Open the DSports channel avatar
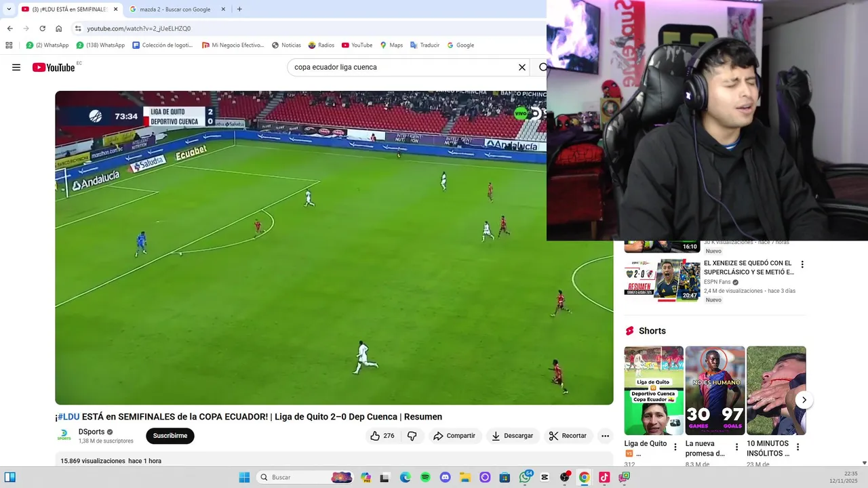The image size is (868, 488). [64, 436]
